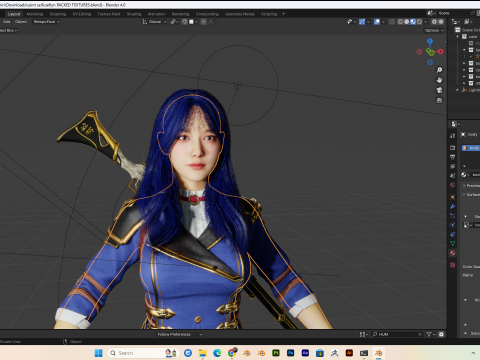Open the Options dropdown in viewport
The height and width of the screenshot is (360, 480).
[x=434, y=30]
